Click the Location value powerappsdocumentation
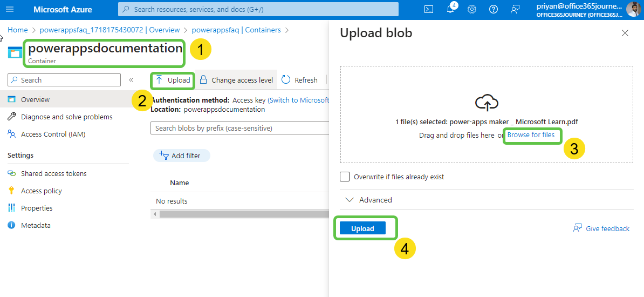 pyautogui.click(x=224, y=110)
